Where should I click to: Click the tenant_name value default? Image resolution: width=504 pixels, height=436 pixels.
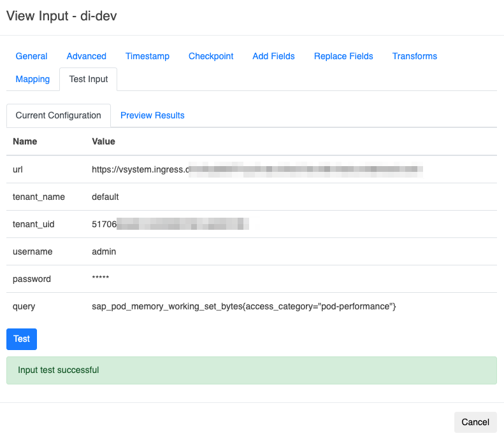tap(105, 197)
